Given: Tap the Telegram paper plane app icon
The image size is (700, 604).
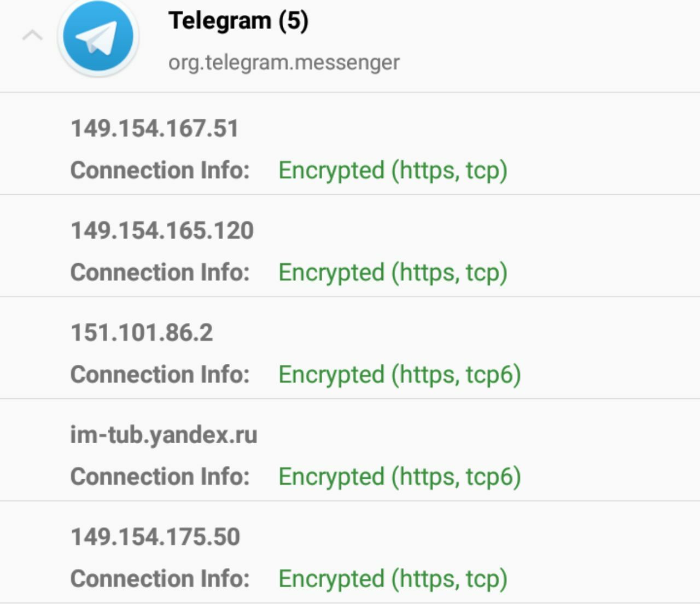Looking at the screenshot, I should click(x=98, y=37).
